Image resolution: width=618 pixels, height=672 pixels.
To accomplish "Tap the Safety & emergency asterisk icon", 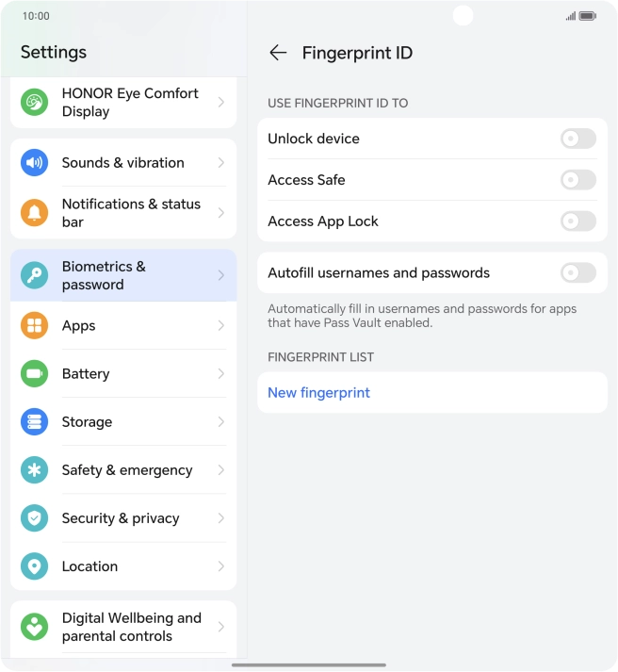I will pos(34,470).
